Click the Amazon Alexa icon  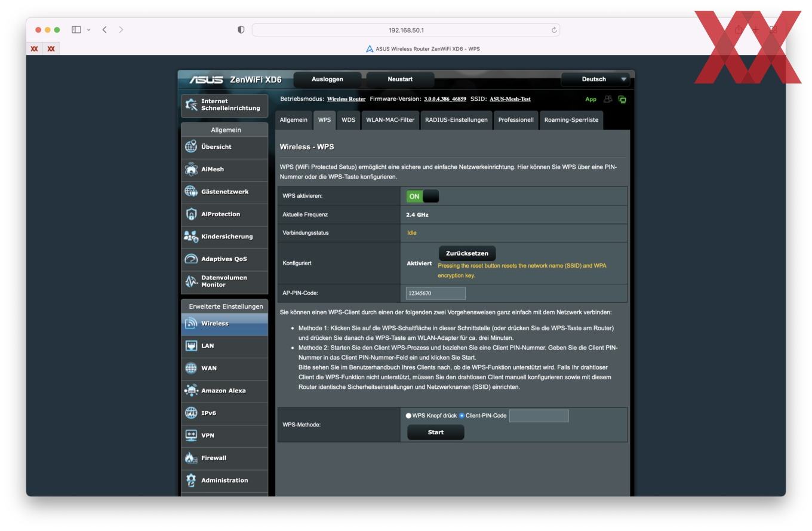[x=191, y=391]
